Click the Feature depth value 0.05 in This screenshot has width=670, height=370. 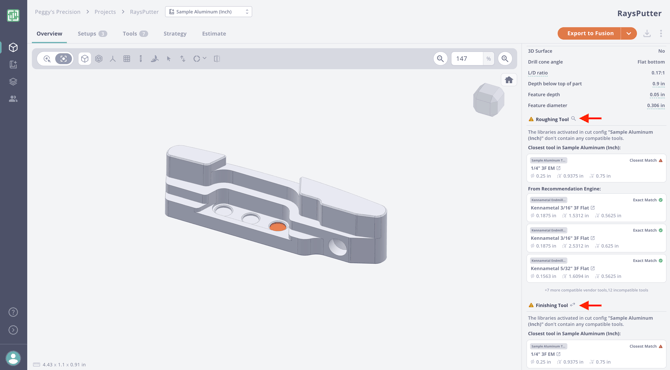tap(657, 94)
